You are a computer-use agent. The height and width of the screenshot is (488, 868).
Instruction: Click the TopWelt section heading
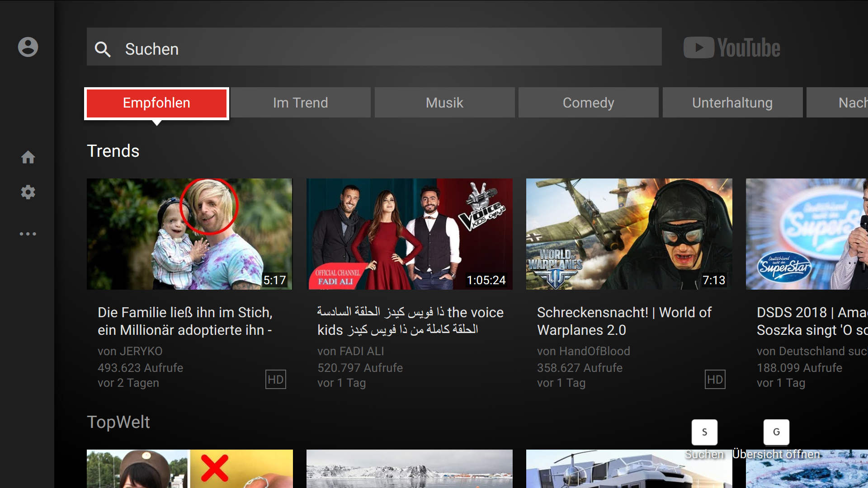[118, 422]
